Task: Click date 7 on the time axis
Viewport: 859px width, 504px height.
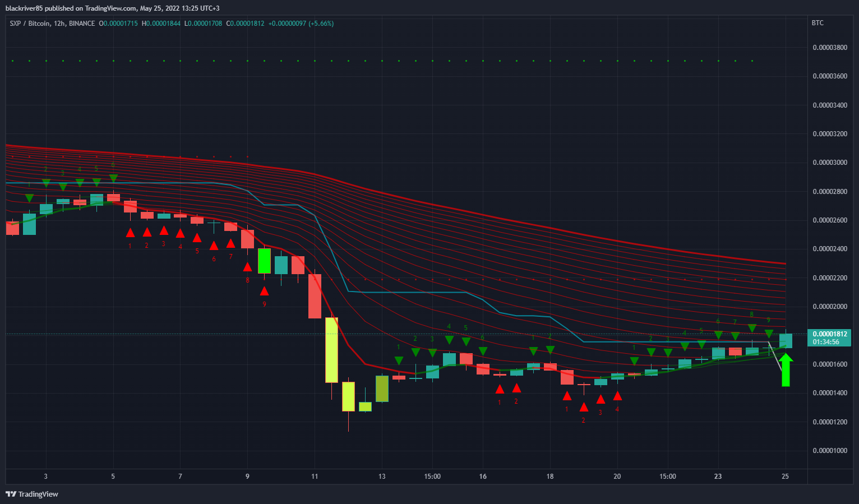Action: pos(180,477)
